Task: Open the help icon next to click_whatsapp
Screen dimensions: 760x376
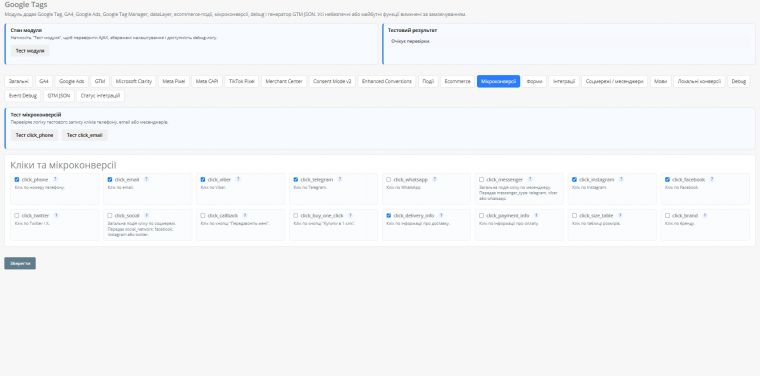Action: coord(434,179)
